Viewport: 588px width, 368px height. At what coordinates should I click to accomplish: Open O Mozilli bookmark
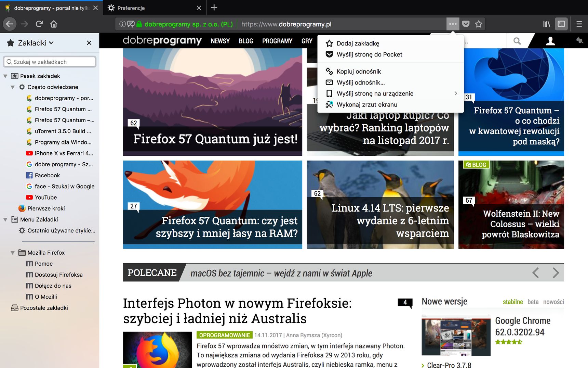click(x=42, y=297)
